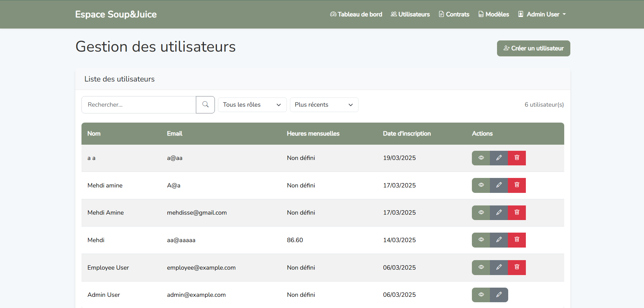Screen dimensions: 644x308
Task: Click the search magnifier icon button
Action: pos(205,105)
